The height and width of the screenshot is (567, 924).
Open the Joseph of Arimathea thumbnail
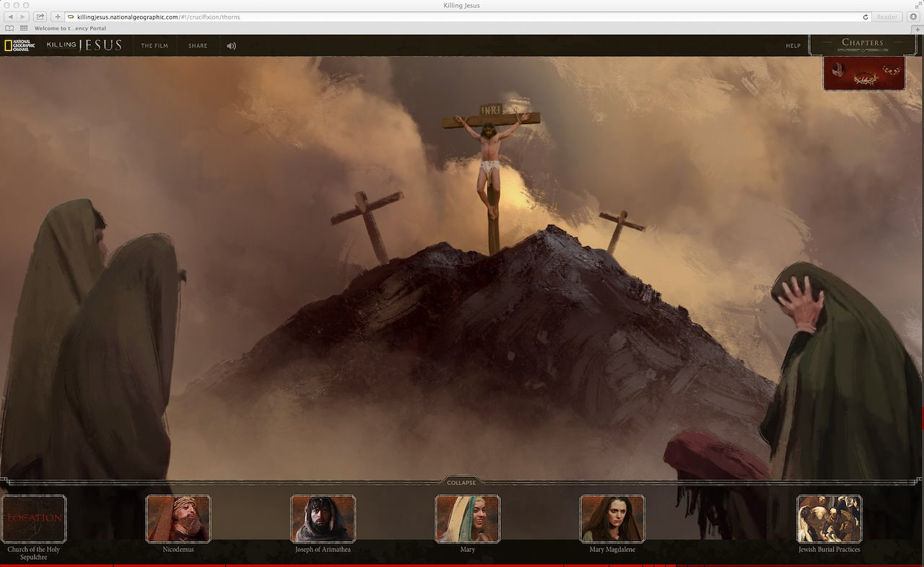tap(323, 519)
